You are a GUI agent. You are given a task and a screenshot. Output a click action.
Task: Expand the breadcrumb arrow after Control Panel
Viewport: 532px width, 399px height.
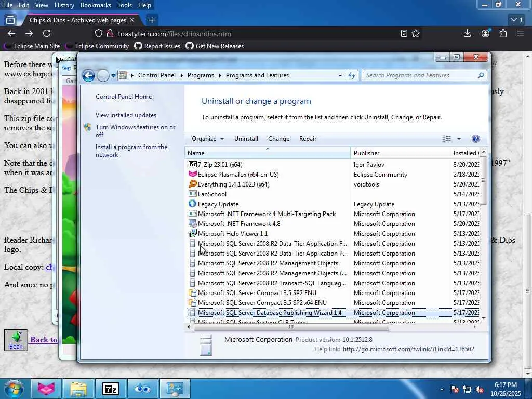181,75
